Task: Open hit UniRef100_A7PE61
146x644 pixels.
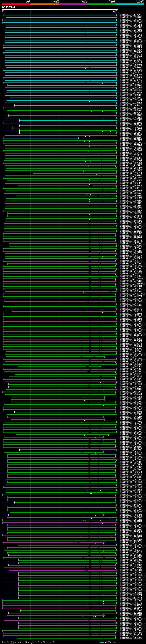Action: [131, 22]
